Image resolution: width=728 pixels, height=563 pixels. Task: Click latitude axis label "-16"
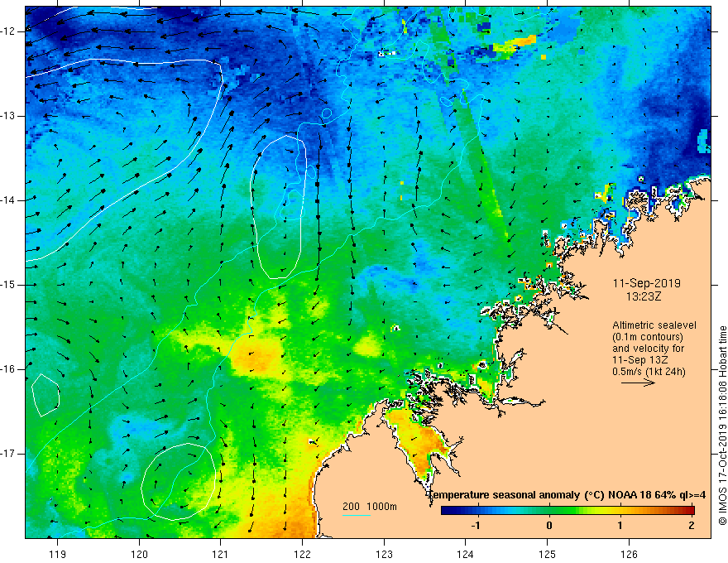tap(8, 369)
